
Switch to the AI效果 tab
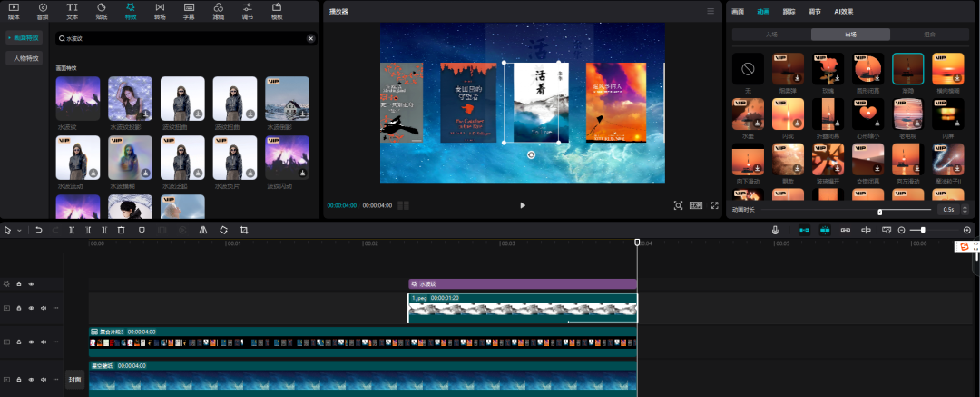point(843,11)
